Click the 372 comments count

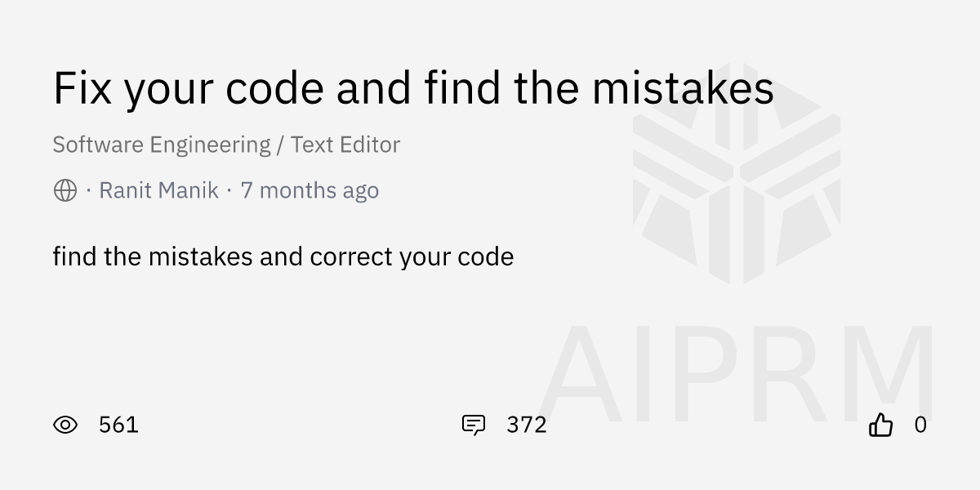[x=527, y=425]
